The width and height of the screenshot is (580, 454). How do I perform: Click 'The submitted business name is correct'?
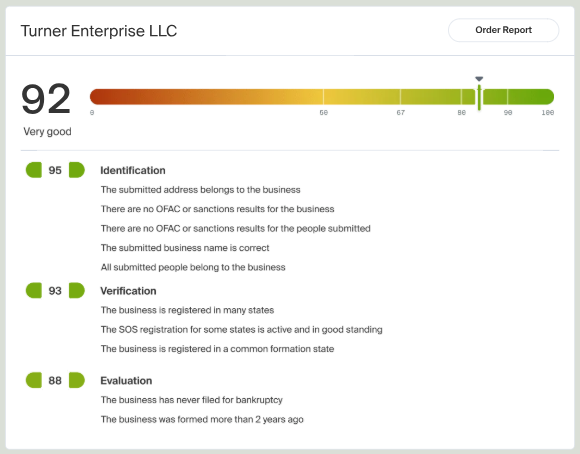tap(185, 248)
